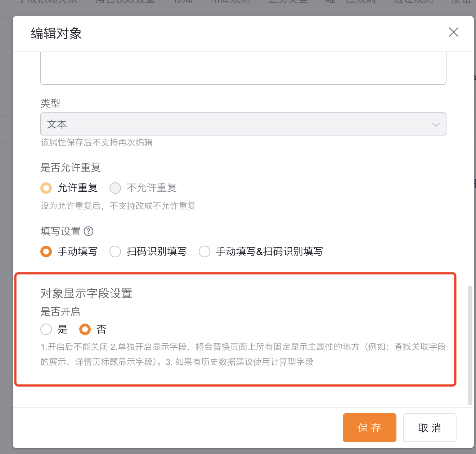Click the 业务类型 menu item
The height and width of the screenshot is (454, 476).
(x=288, y=2)
